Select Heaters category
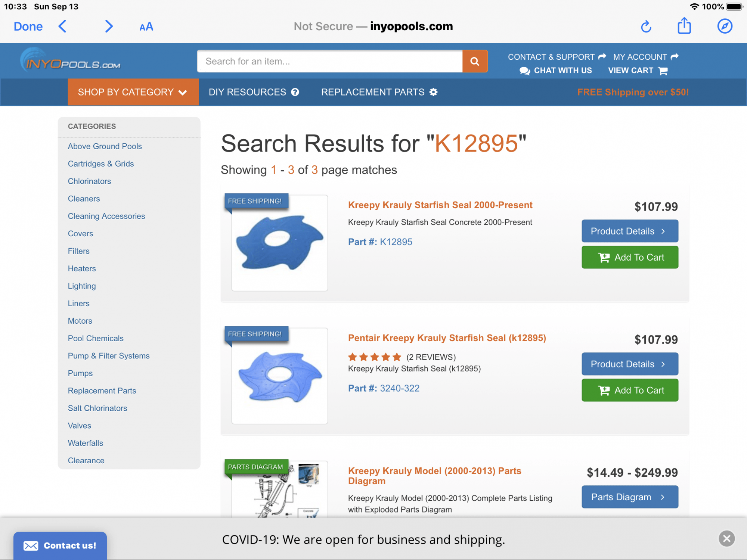 (x=81, y=269)
